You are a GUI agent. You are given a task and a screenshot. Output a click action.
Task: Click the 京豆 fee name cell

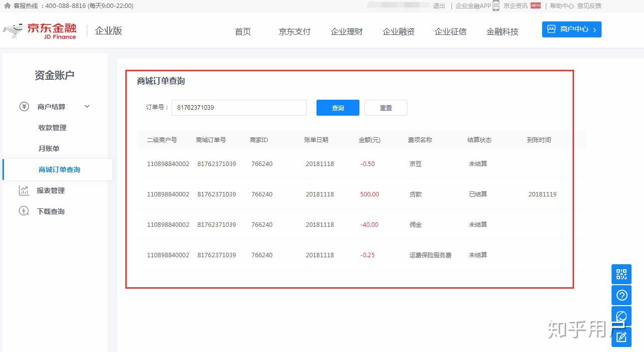tap(415, 164)
